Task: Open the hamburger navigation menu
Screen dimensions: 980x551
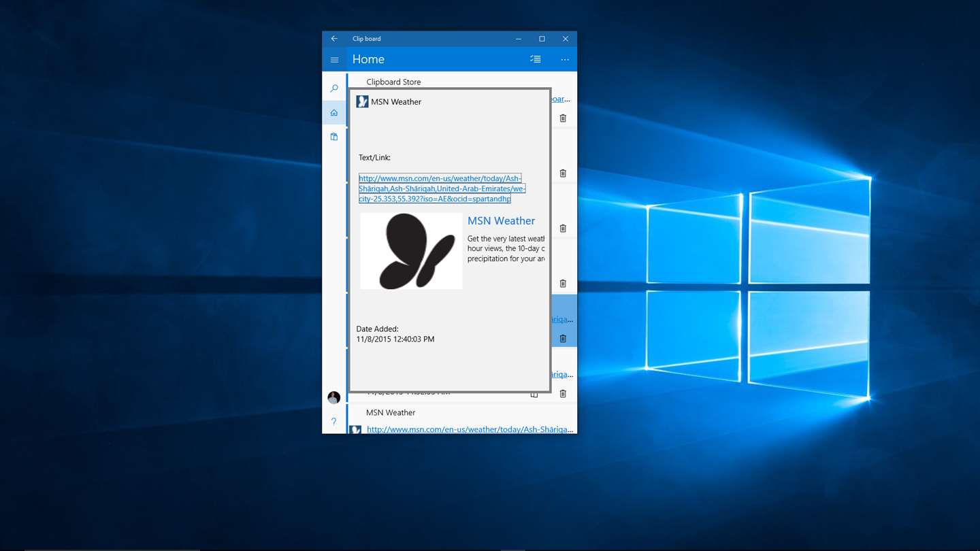Action: [x=334, y=60]
